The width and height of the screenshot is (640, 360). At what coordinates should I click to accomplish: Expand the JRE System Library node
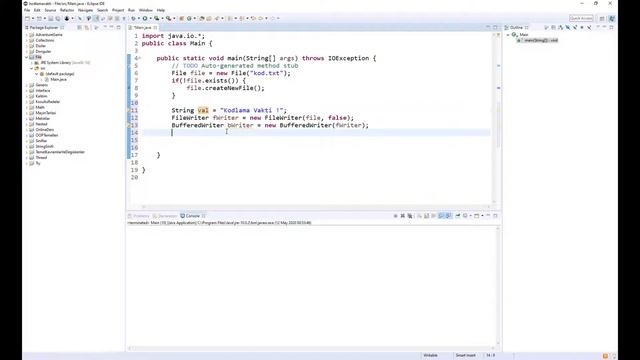point(32,63)
